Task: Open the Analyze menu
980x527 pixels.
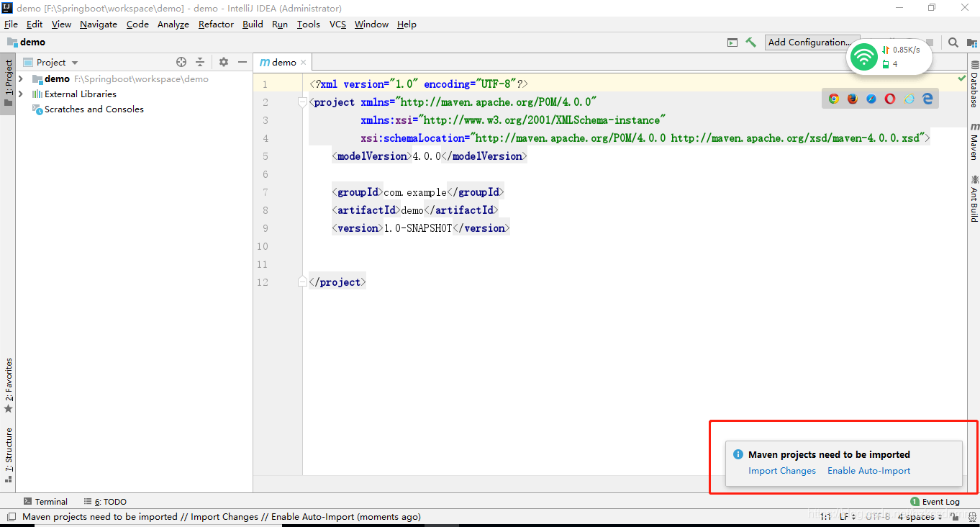Action: coord(173,24)
